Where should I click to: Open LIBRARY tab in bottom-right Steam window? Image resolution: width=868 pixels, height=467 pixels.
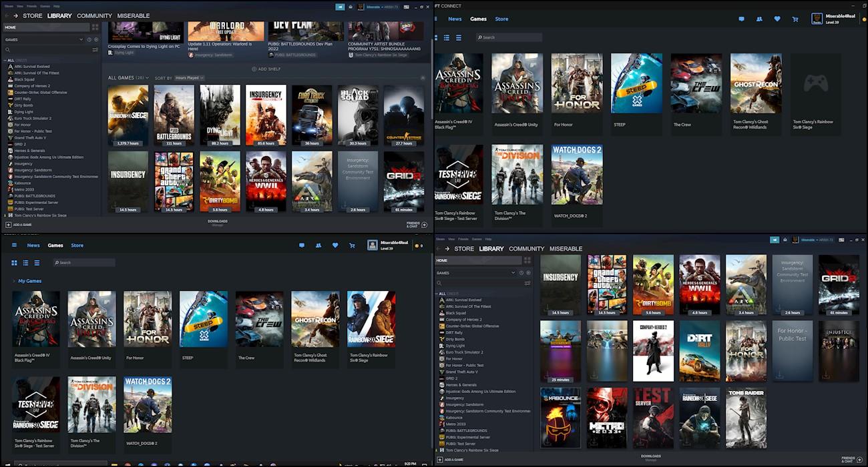[491, 249]
